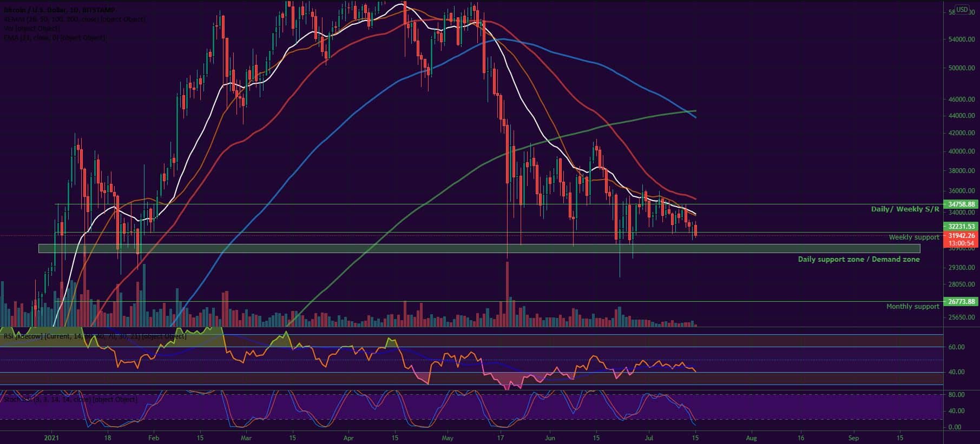Click the May label on time axis
Image resolution: width=980 pixels, height=444 pixels.
pos(447,438)
